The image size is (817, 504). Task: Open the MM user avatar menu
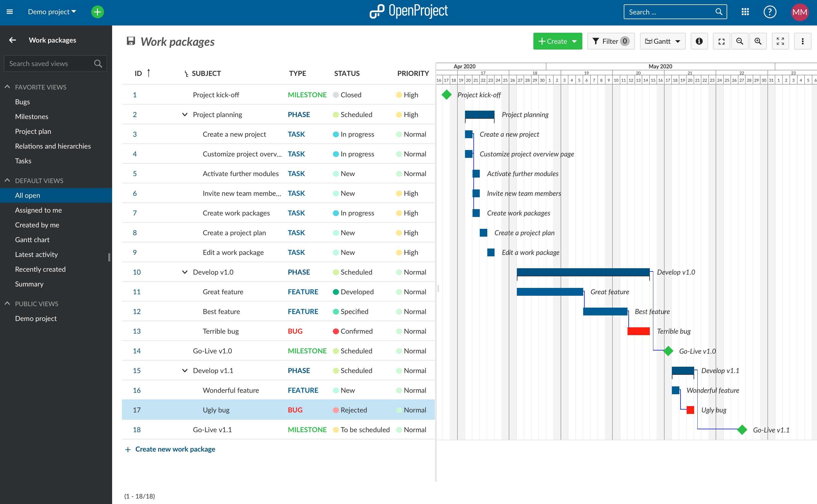(x=800, y=12)
